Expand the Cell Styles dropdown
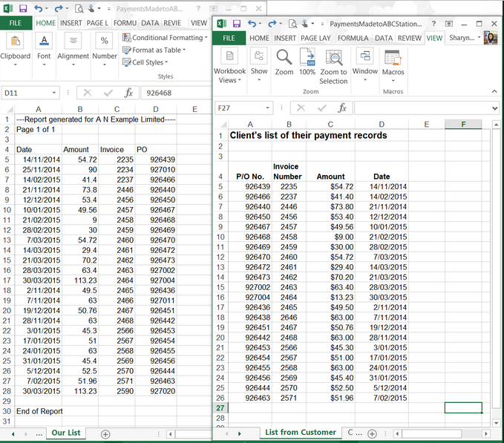 [148, 62]
